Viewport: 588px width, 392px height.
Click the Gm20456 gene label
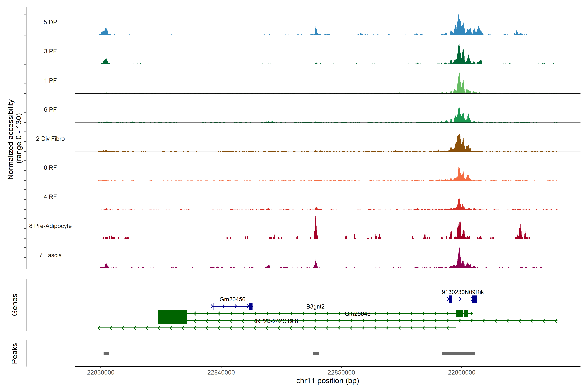coord(232,299)
